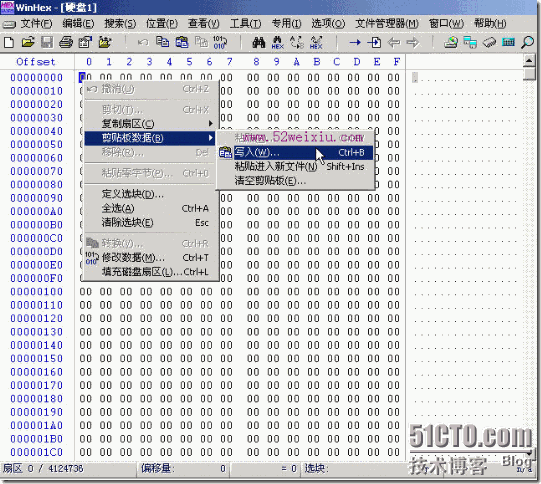This screenshot has width=541, height=484.
Task: Click the New file toolbar icon
Action: pos(9,42)
